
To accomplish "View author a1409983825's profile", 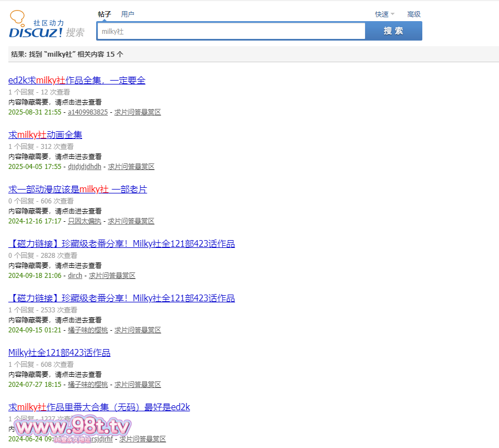I will pos(88,112).
